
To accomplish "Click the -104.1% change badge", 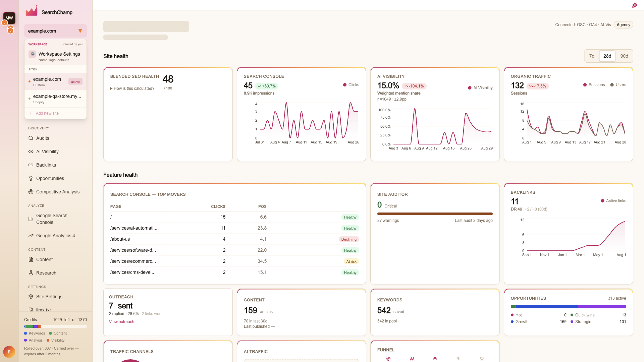I will [x=414, y=86].
